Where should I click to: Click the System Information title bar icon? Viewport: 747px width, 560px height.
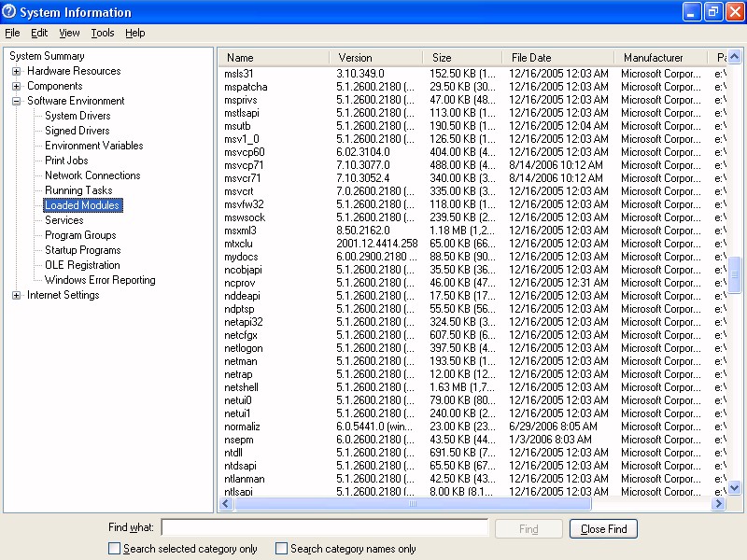10,12
